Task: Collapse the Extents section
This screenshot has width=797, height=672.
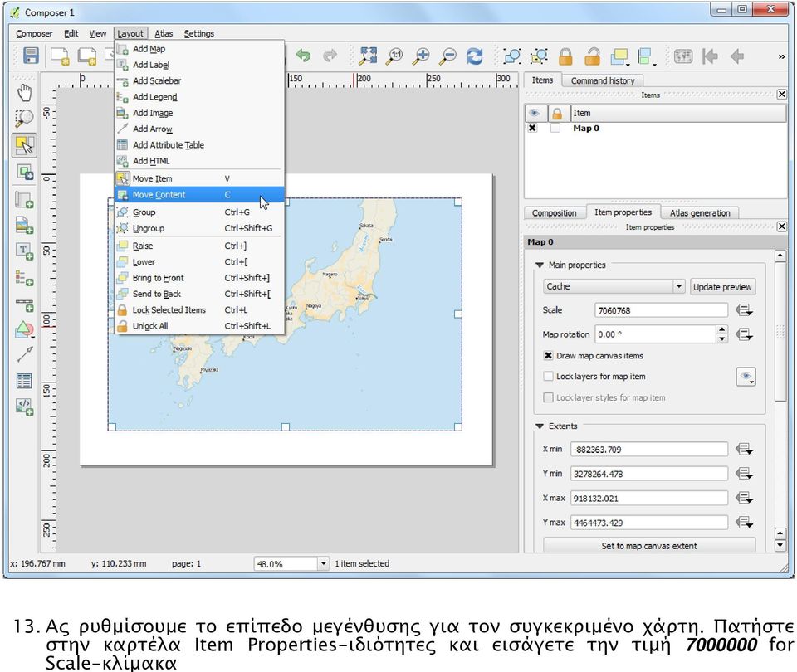Action: click(x=540, y=426)
